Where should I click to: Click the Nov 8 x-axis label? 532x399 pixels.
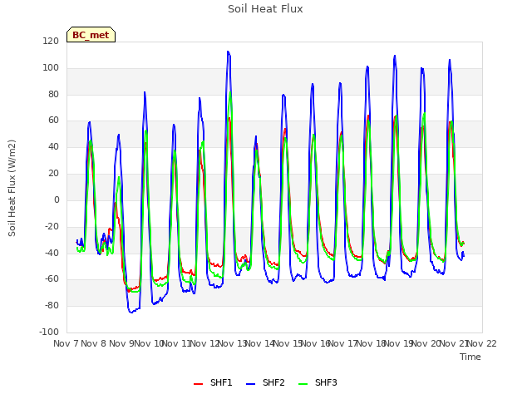coord(94,343)
